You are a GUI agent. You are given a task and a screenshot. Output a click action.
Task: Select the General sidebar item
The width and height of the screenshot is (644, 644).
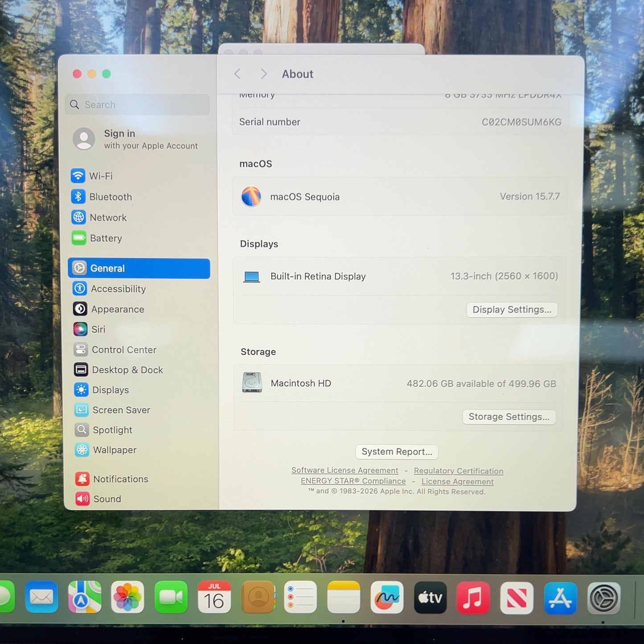pyautogui.click(x=139, y=268)
